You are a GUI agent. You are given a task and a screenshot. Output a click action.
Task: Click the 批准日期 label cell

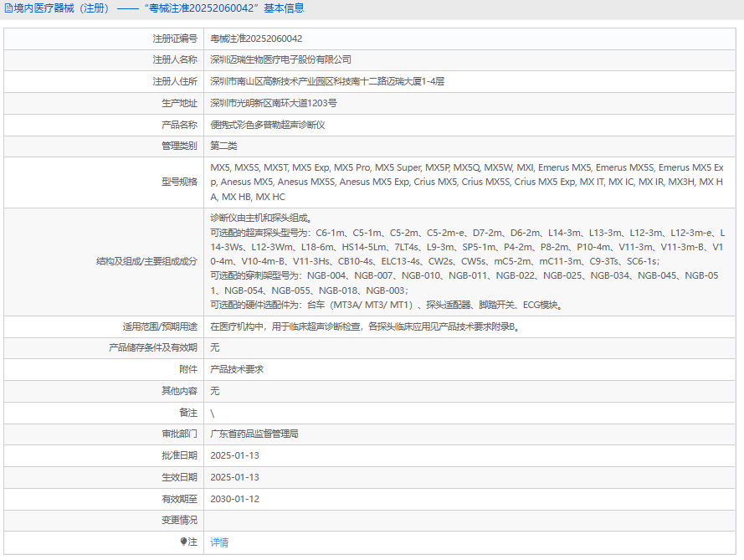click(x=104, y=455)
